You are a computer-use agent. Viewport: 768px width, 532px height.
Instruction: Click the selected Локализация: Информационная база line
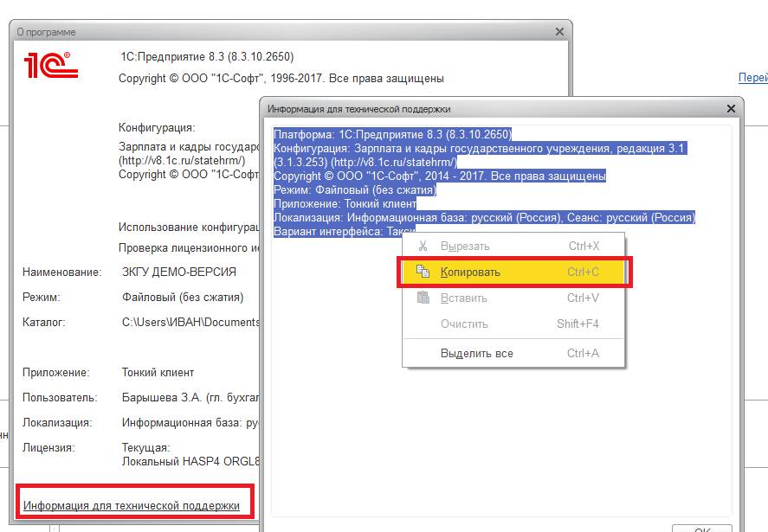[484, 217]
